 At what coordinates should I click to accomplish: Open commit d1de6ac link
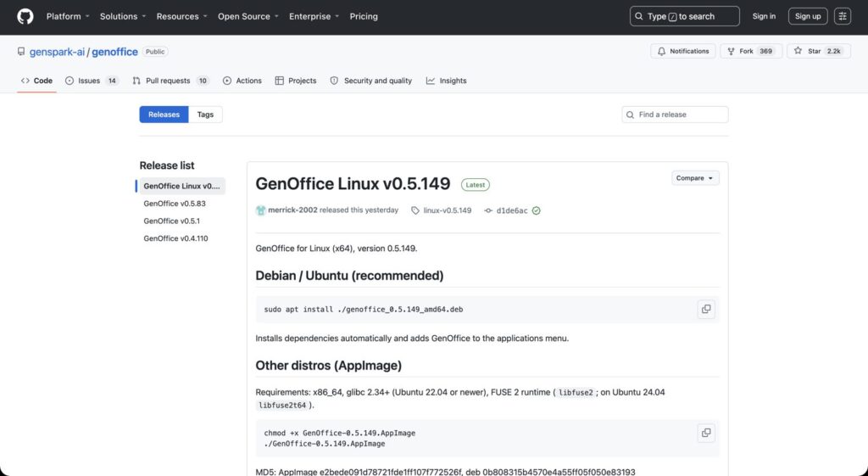(512, 210)
